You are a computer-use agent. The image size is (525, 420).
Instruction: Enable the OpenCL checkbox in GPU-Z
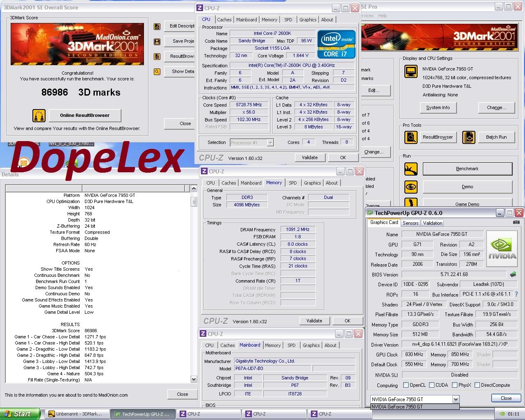[406, 385]
